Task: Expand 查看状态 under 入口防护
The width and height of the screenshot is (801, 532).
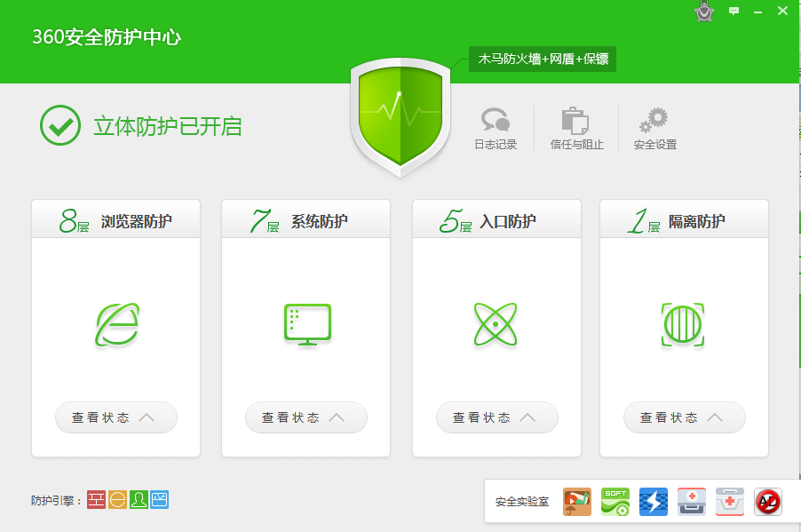Action: coord(497,417)
